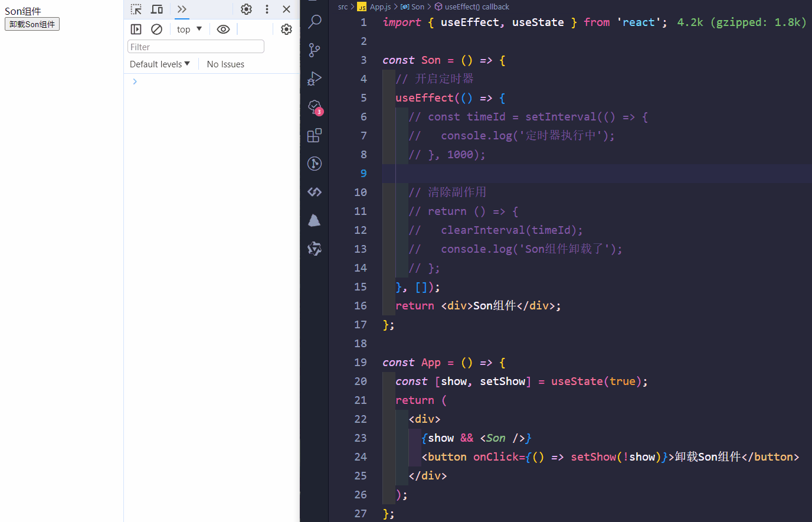The height and width of the screenshot is (522, 812).
Task: Click the commented setInterval on line 6
Action: pyautogui.click(x=561, y=117)
